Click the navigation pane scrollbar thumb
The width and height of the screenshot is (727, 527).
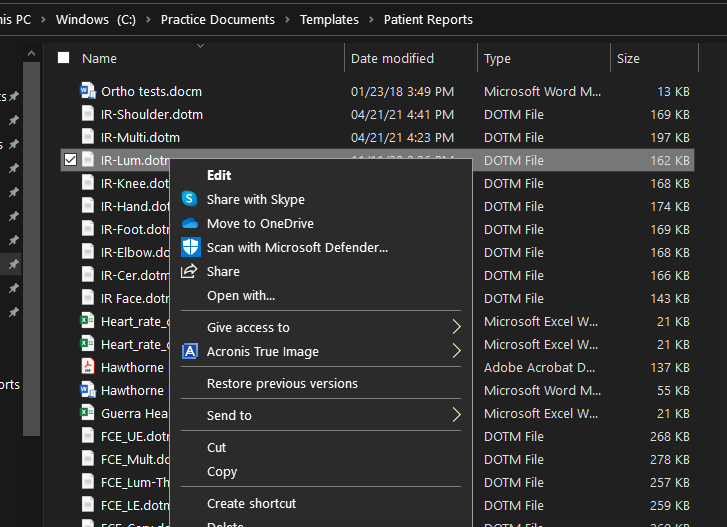31,248
